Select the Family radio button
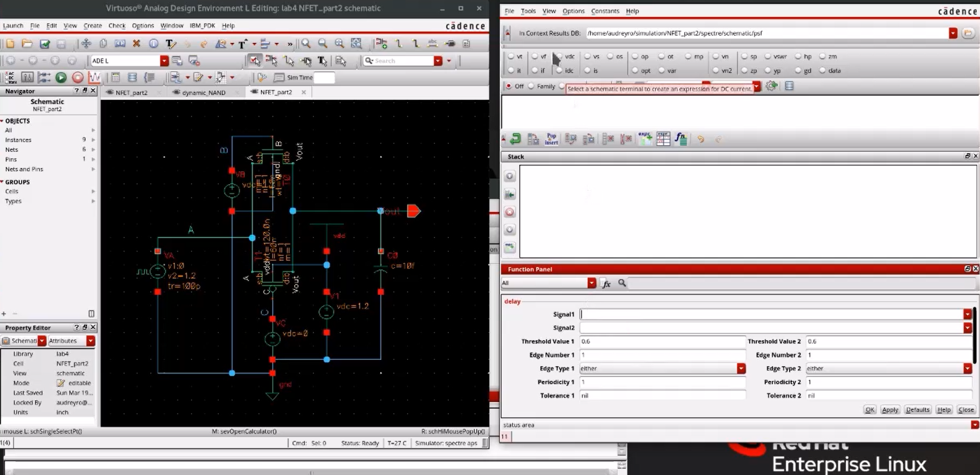980x475 pixels. (531, 86)
